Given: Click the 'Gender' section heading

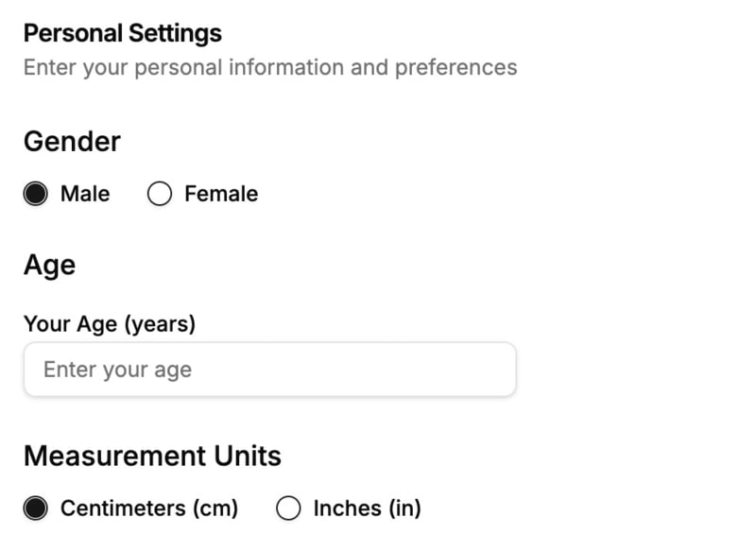Looking at the screenshot, I should click(x=72, y=142).
